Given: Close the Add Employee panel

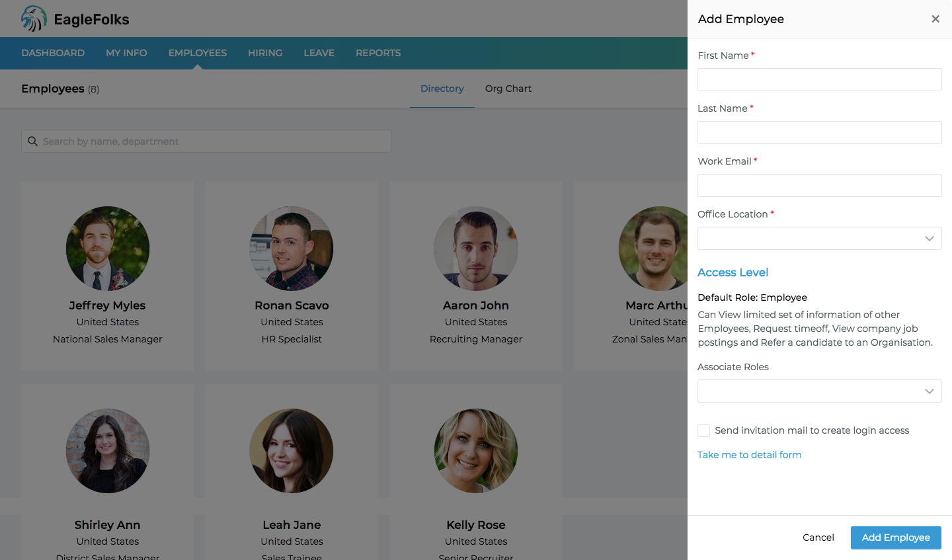Looking at the screenshot, I should pos(935,19).
